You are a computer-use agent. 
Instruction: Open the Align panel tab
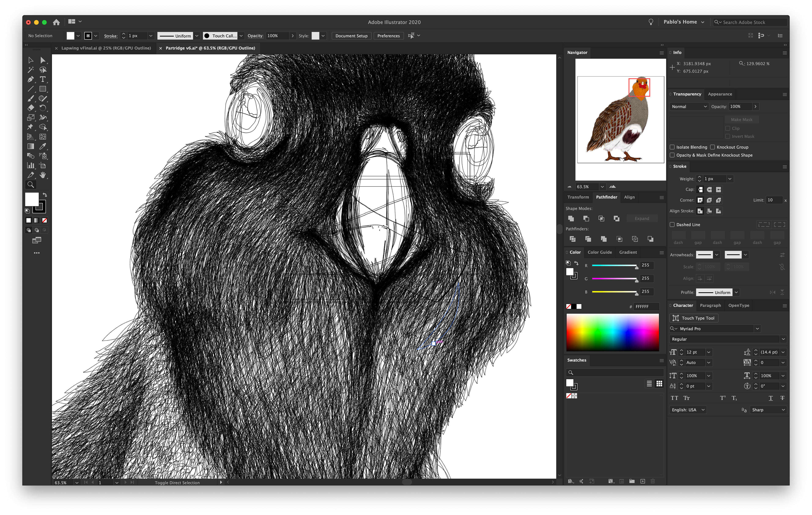[629, 197]
